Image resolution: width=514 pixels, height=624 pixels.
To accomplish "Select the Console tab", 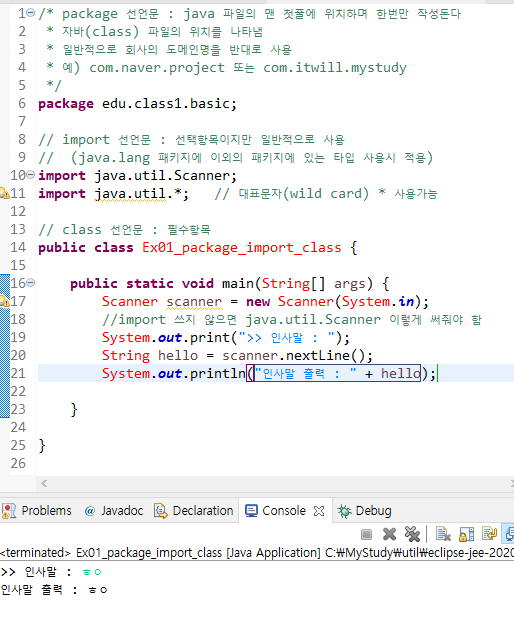I will 284,511.
